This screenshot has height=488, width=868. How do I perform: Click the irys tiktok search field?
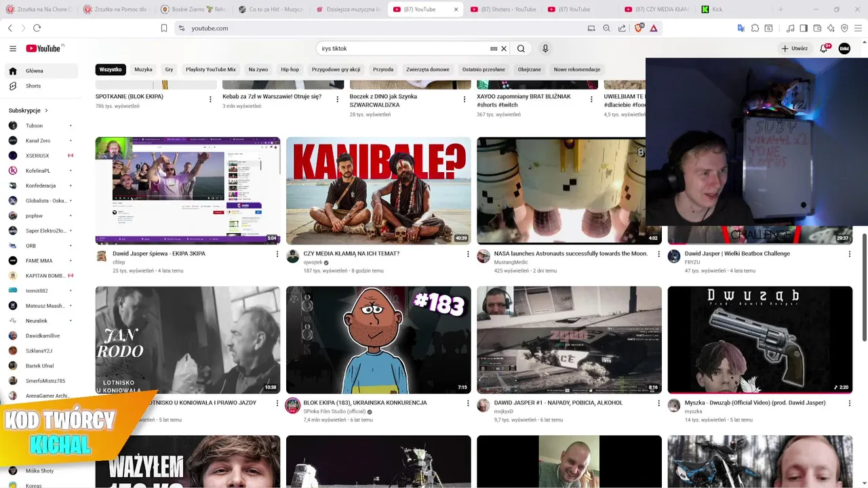403,49
